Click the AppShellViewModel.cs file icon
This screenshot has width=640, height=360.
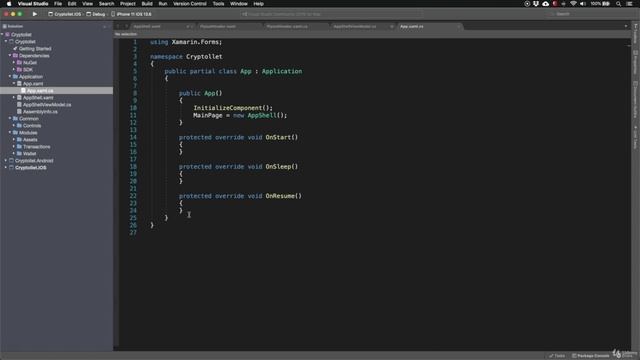pyautogui.click(x=19, y=104)
